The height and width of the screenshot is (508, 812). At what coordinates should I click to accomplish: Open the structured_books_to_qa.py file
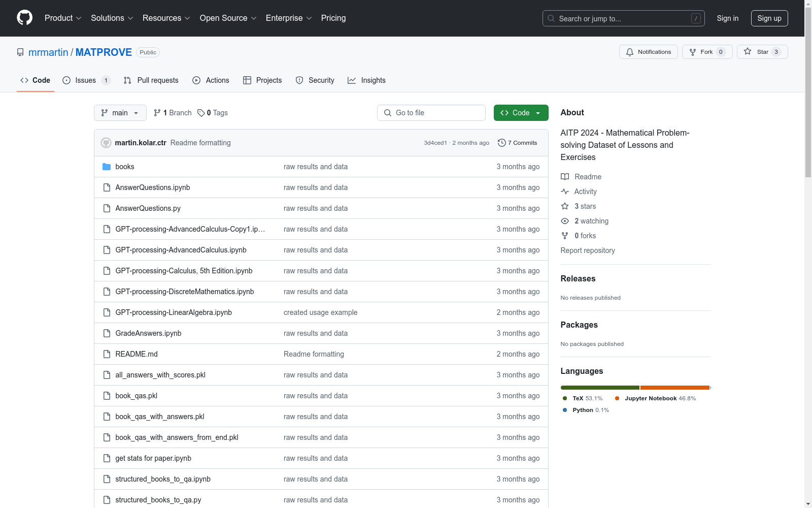coord(158,500)
